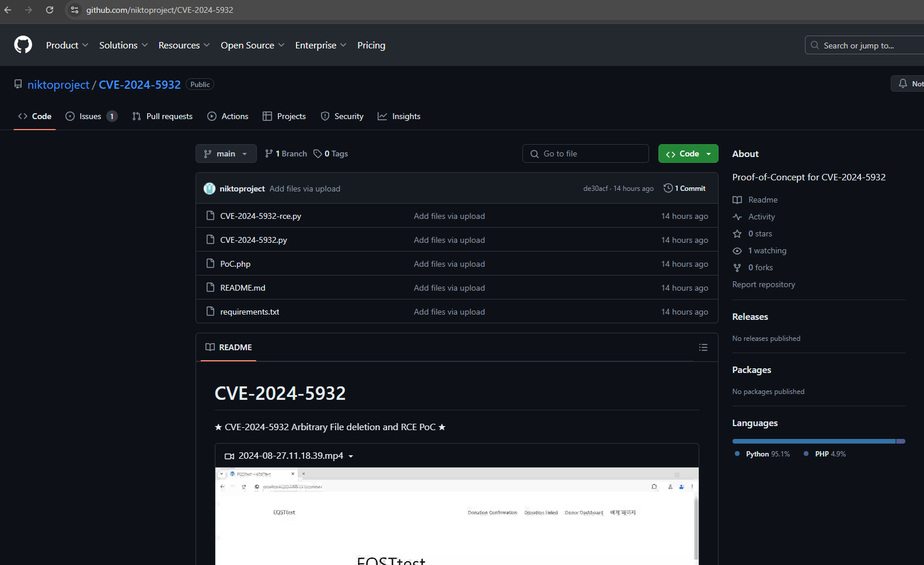Expand the Product menu
924x565 pixels.
click(67, 45)
